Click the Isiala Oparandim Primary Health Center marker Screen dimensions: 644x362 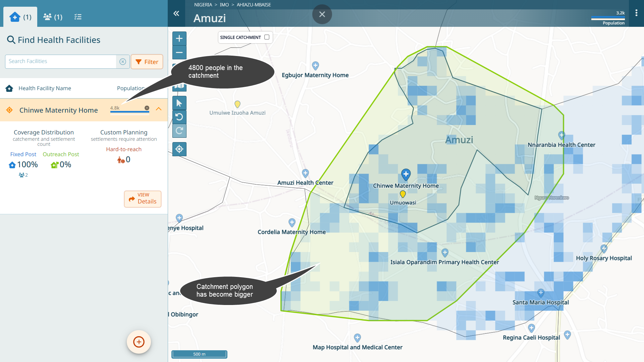click(x=445, y=252)
